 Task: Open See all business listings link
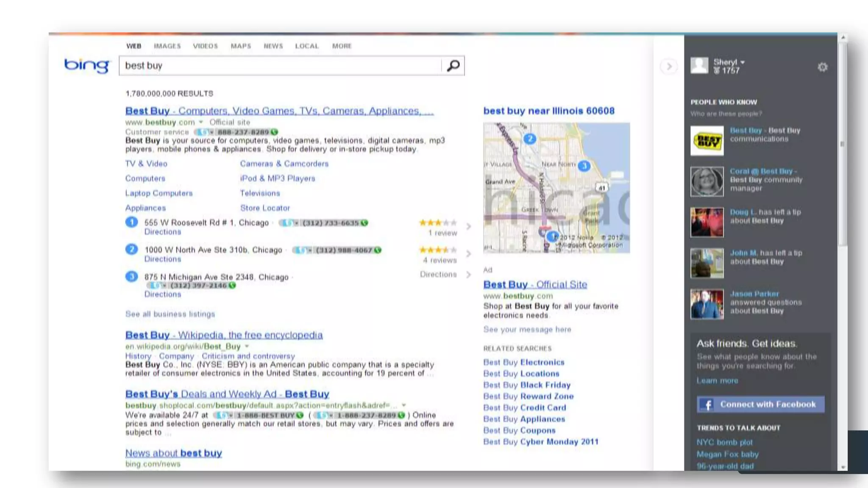click(170, 314)
